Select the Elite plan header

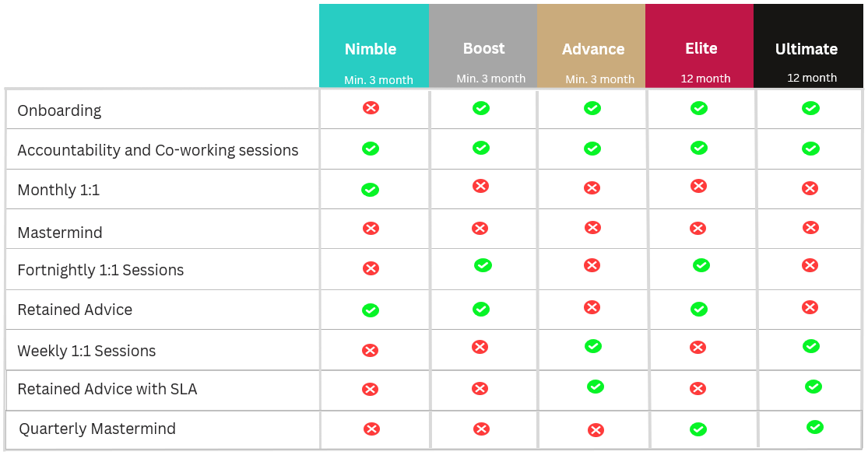point(701,48)
